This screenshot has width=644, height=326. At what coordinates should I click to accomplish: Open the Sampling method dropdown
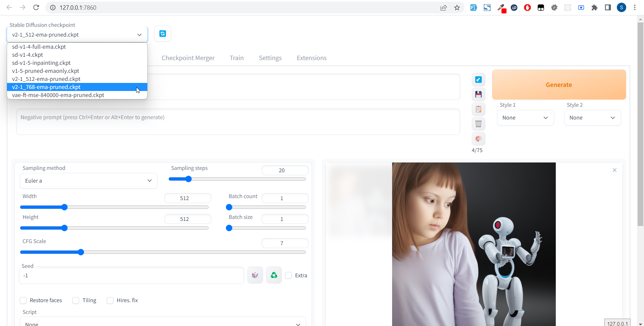click(88, 181)
